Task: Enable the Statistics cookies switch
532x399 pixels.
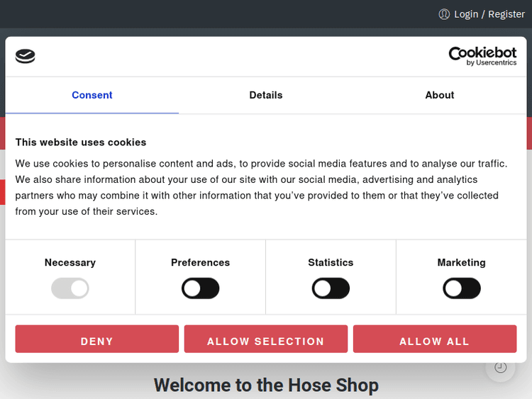Action: [331, 288]
